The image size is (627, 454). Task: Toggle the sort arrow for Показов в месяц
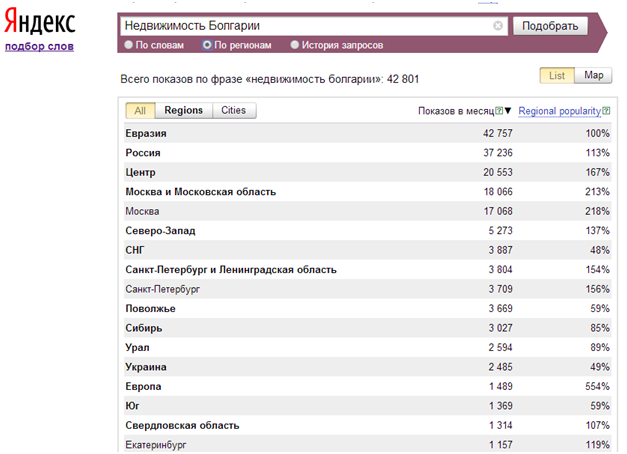[x=508, y=110]
